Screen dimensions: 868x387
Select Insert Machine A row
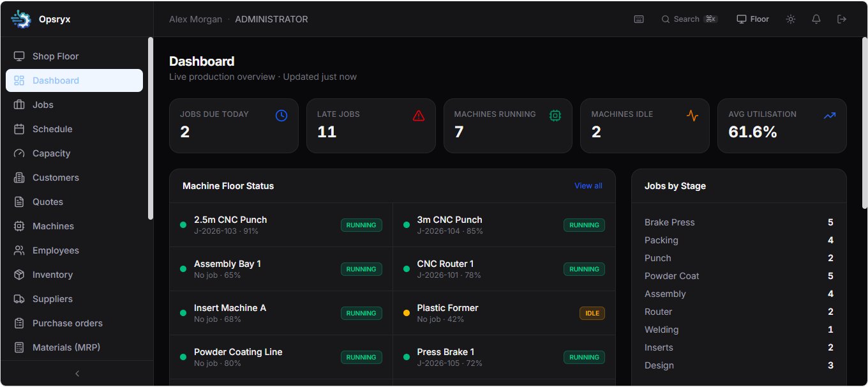pyautogui.click(x=281, y=313)
